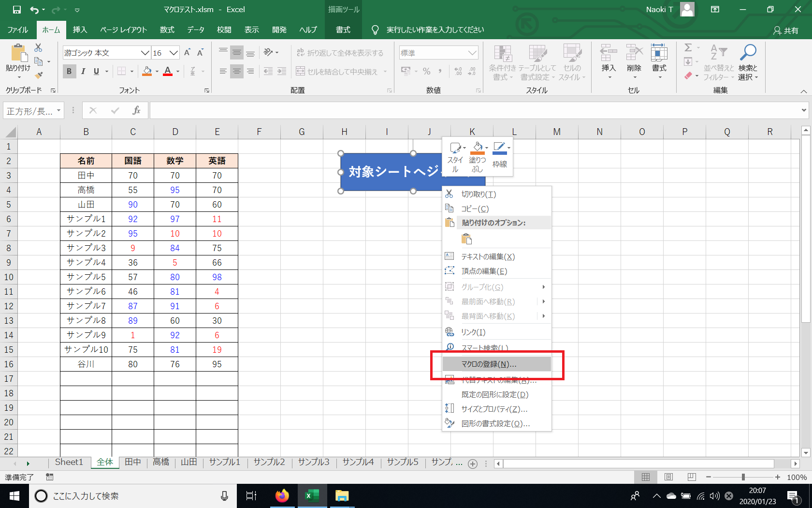
Task: Click the Insert Function fx icon
Action: point(136,111)
